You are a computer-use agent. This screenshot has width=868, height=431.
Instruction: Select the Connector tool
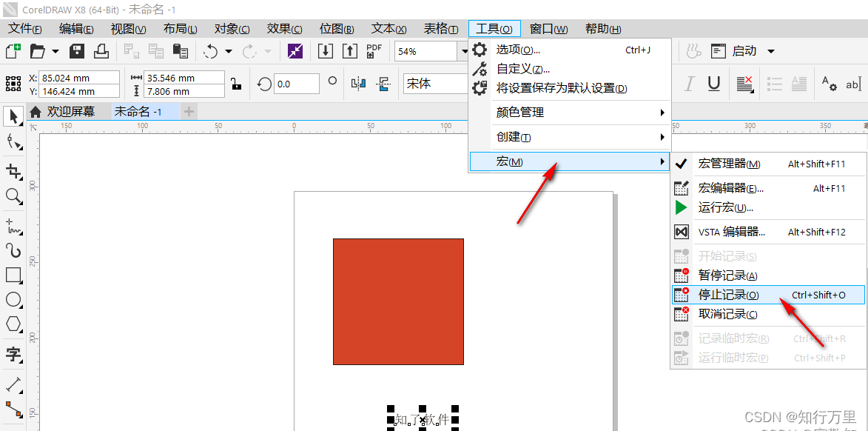13,409
